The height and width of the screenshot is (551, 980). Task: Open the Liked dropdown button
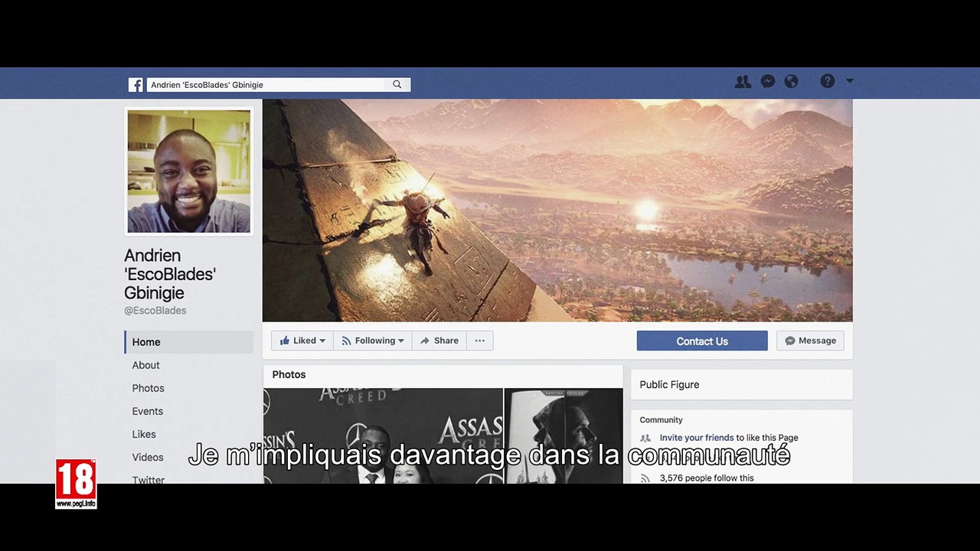302,341
